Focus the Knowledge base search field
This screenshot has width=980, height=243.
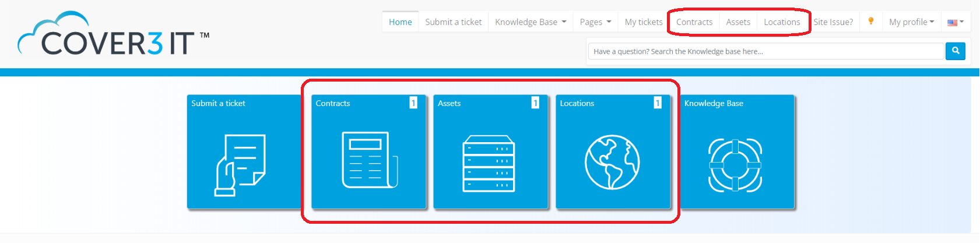coord(765,51)
